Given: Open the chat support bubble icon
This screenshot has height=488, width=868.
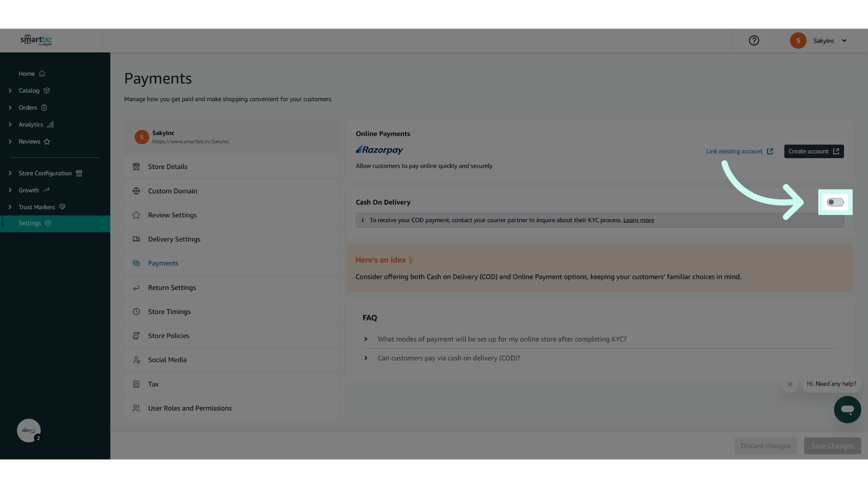Looking at the screenshot, I should pos(847,409).
